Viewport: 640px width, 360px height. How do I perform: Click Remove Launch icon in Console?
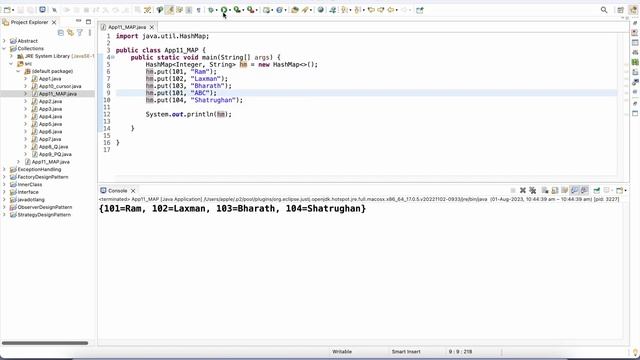[523, 190]
